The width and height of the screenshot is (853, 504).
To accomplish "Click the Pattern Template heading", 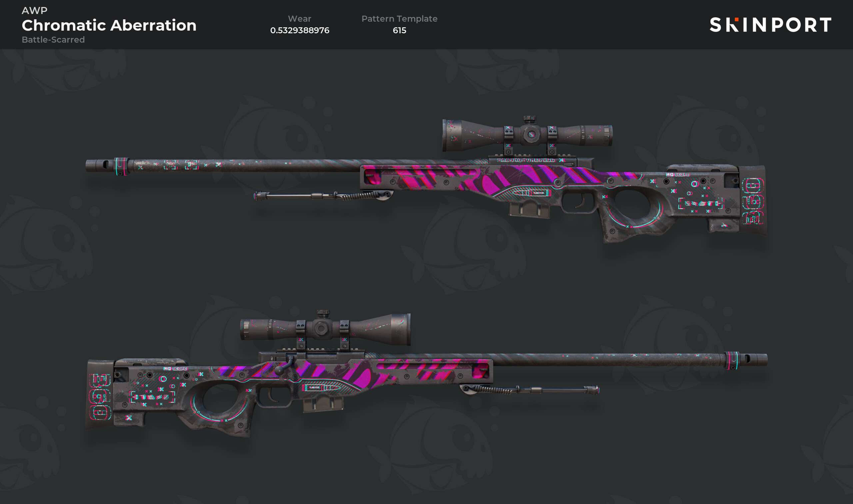I will point(399,19).
